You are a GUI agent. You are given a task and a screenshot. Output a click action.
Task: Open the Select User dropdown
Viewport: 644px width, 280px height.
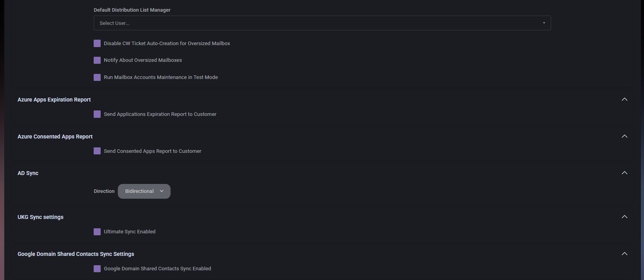[322, 23]
